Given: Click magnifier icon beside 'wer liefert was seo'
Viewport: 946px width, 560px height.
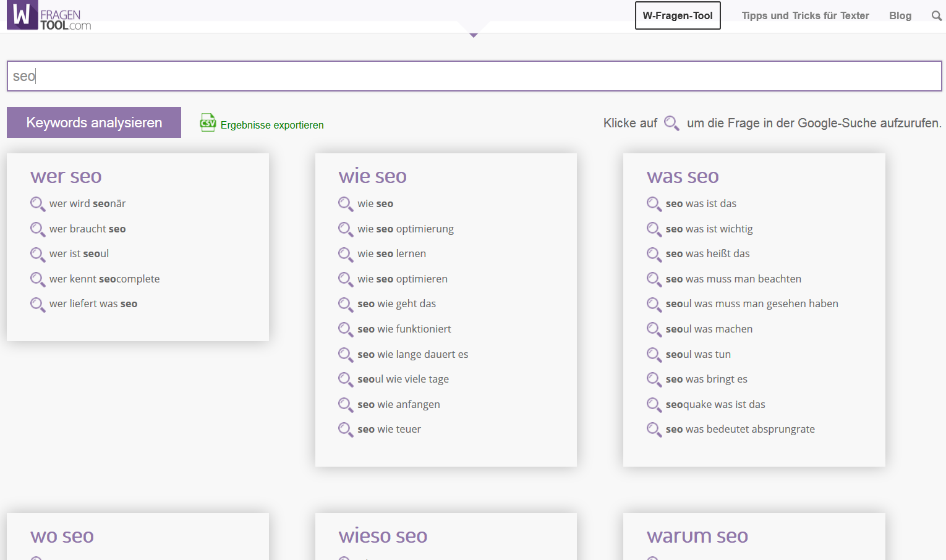Looking at the screenshot, I should pyautogui.click(x=37, y=304).
